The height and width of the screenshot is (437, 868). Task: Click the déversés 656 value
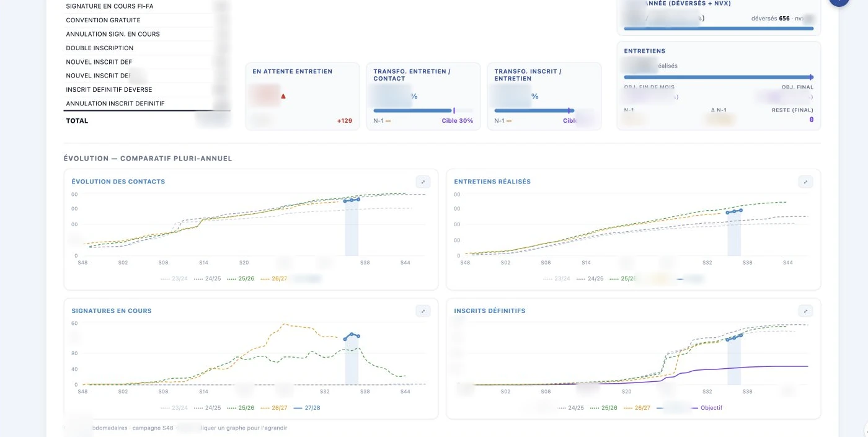coord(771,19)
